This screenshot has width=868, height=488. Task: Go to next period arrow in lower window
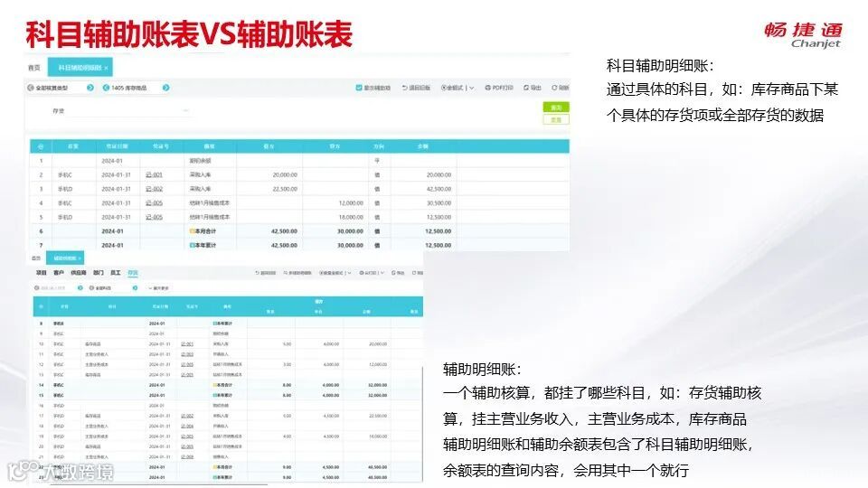(x=80, y=288)
